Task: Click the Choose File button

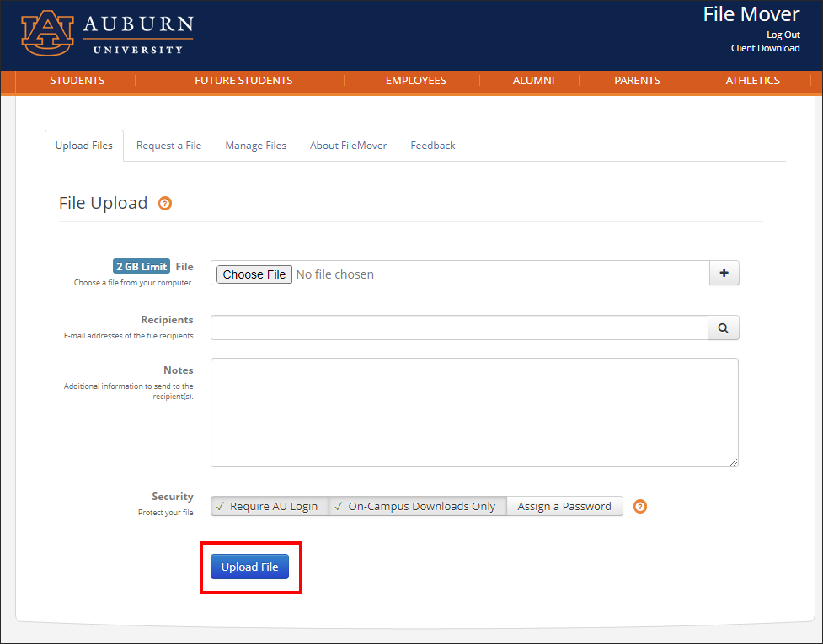Action: pyautogui.click(x=254, y=274)
